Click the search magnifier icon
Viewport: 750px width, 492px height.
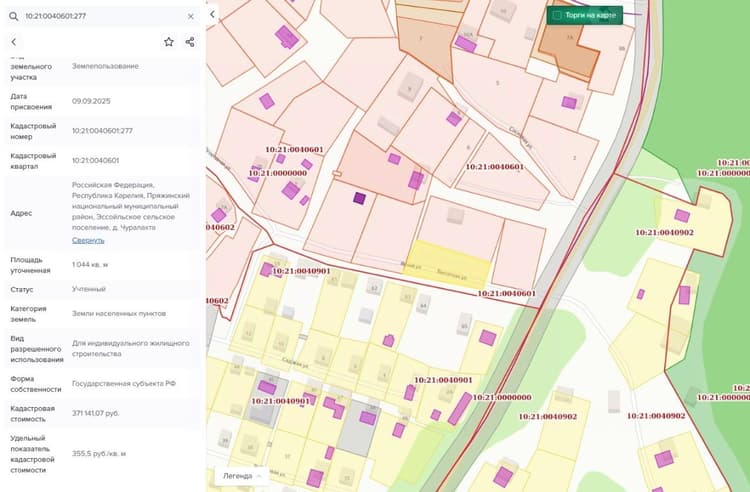13,16
